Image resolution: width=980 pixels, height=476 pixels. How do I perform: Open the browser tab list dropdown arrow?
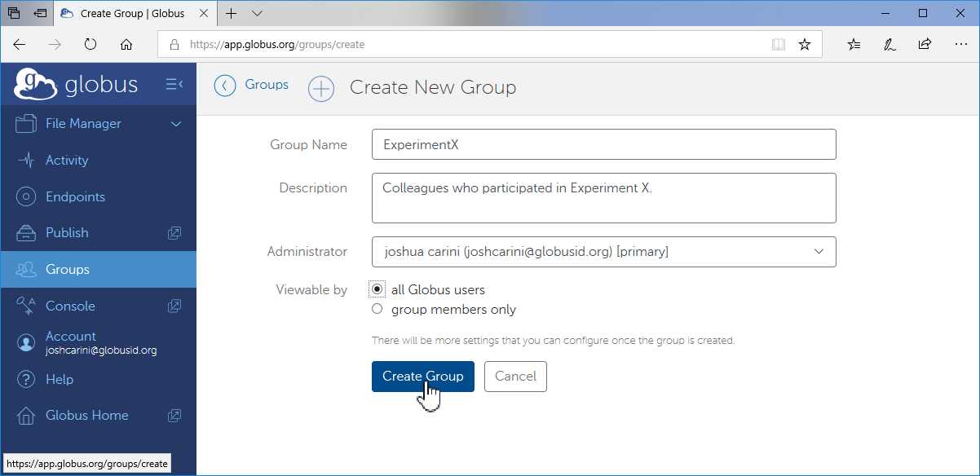tap(258, 14)
